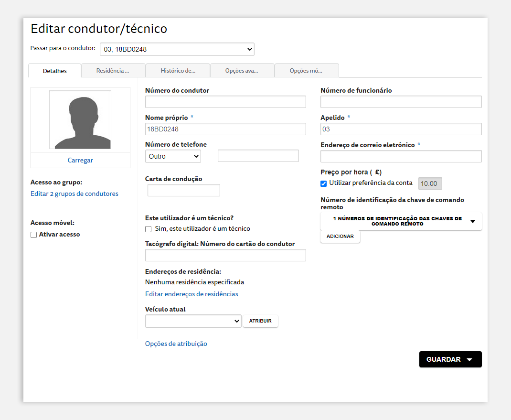Click the 'Endereço de correio eletrónico' field
The width and height of the screenshot is (511, 420).
click(401, 156)
